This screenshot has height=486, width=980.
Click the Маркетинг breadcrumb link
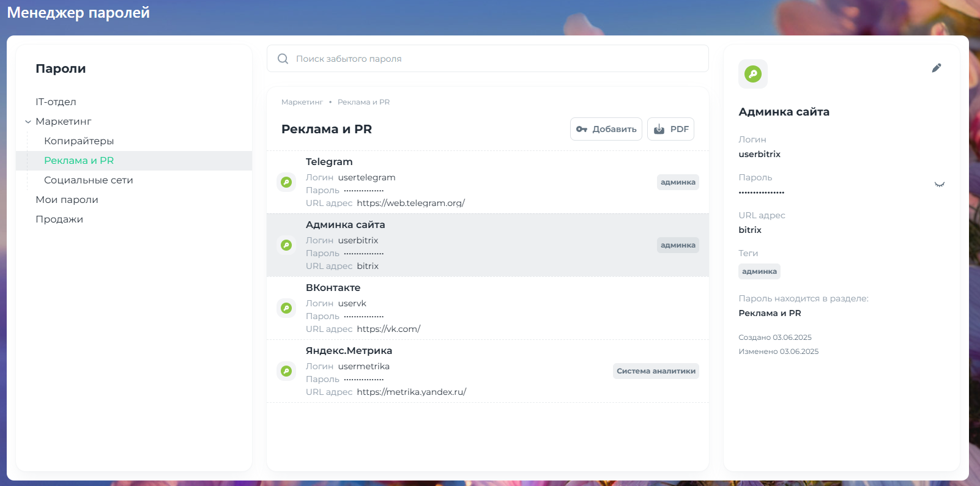click(x=302, y=102)
